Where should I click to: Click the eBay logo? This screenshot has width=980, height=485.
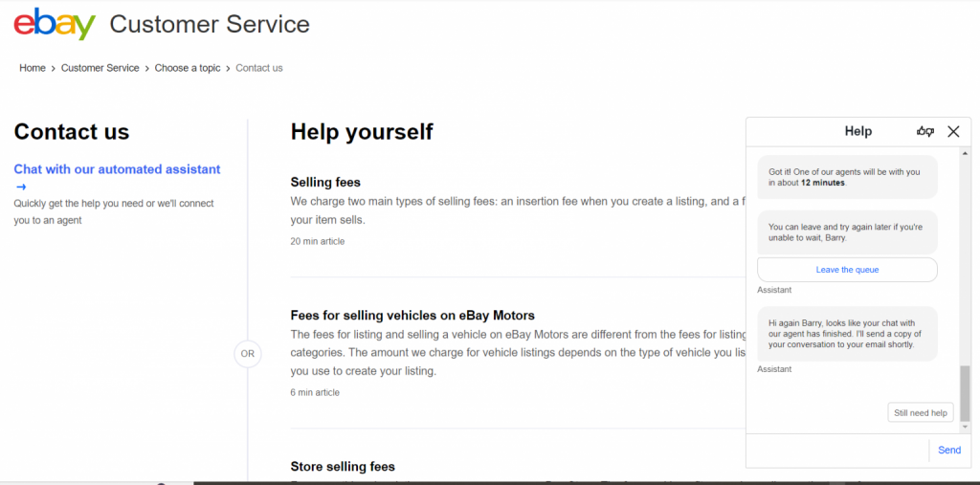click(x=55, y=24)
